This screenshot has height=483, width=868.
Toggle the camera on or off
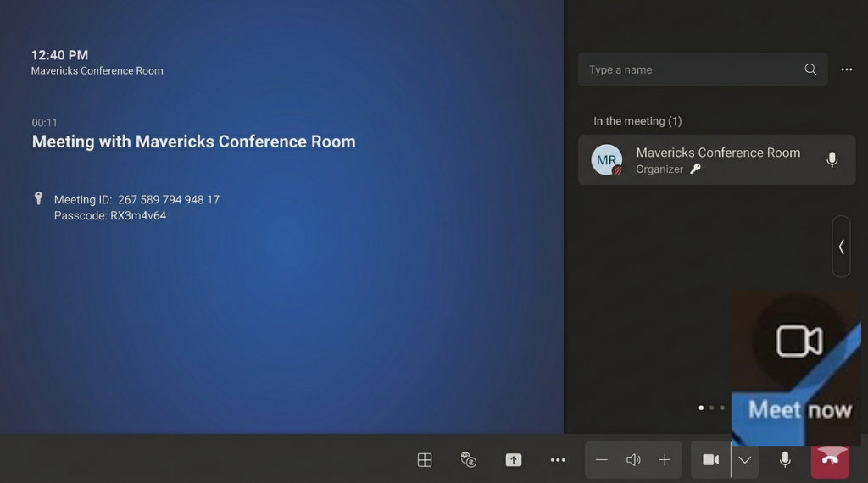(x=710, y=460)
